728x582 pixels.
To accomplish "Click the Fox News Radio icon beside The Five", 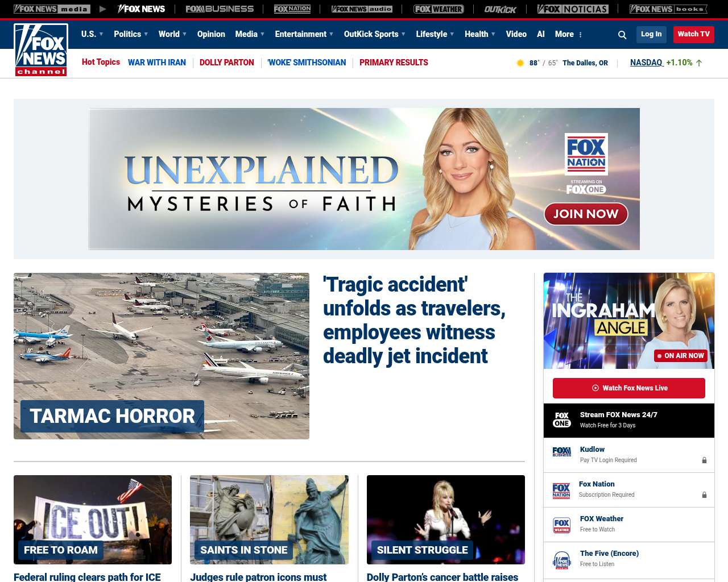I will click(562, 560).
